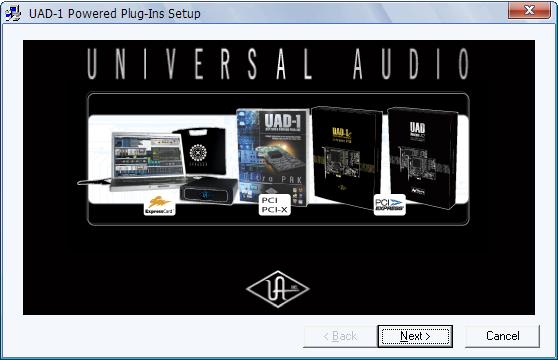The image size is (558, 360).
Task: Click the rightmost black UAD box
Action: [x=422, y=158]
